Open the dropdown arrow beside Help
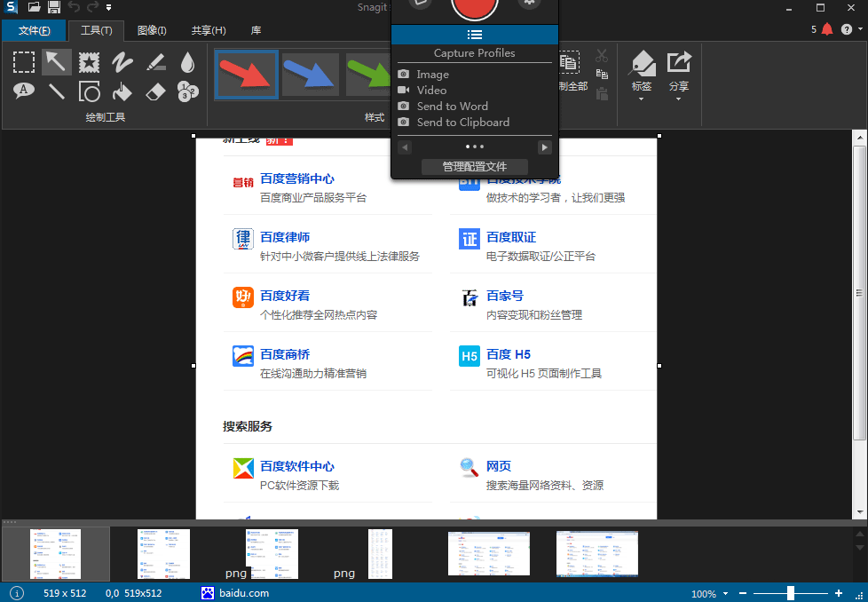Image resolution: width=868 pixels, height=602 pixels. pos(860,28)
